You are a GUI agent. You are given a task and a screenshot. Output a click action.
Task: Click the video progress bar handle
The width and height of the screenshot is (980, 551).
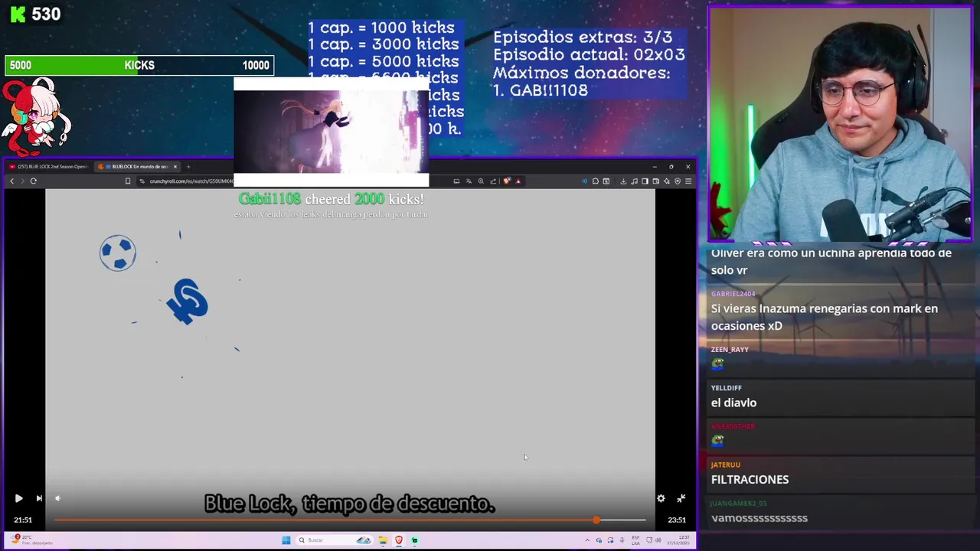596,520
